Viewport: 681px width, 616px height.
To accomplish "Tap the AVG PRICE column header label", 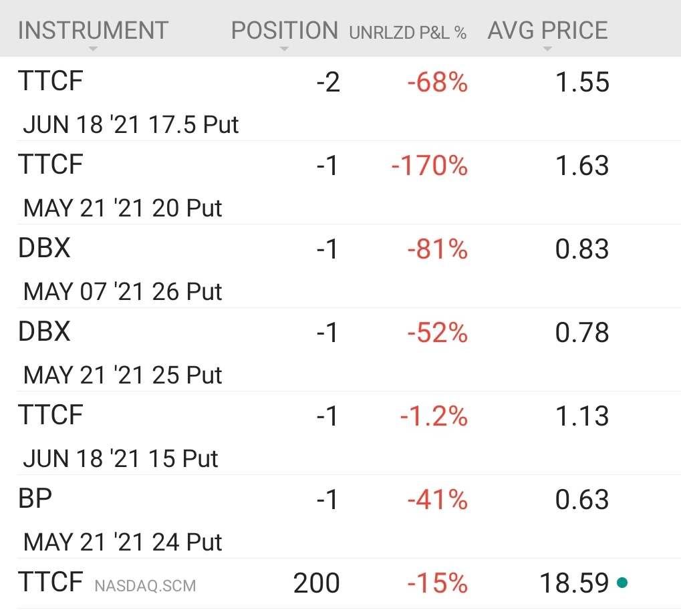I will coord(548,30).
